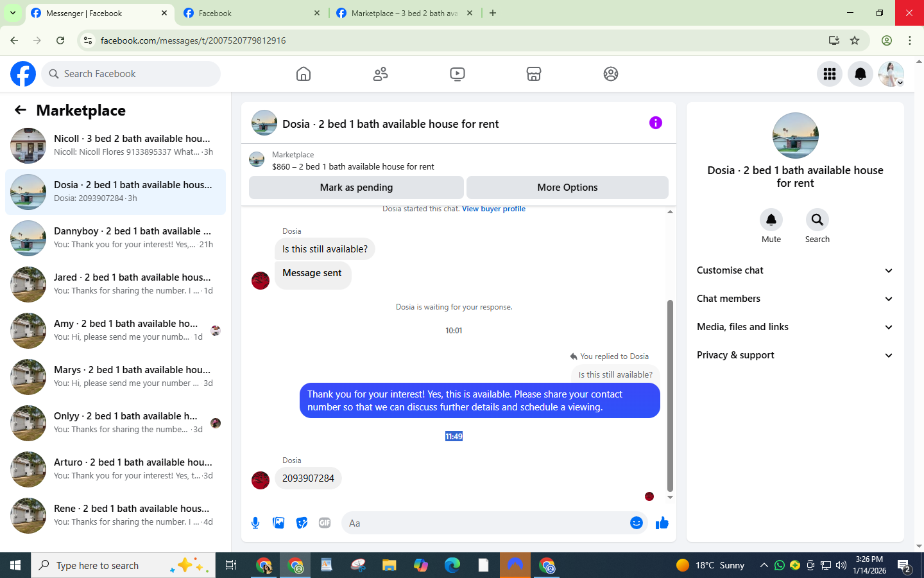924x578 pixels.
Task: Open tab search dropdown arrow
Action: pyautogui.click(x=12, y=13)
